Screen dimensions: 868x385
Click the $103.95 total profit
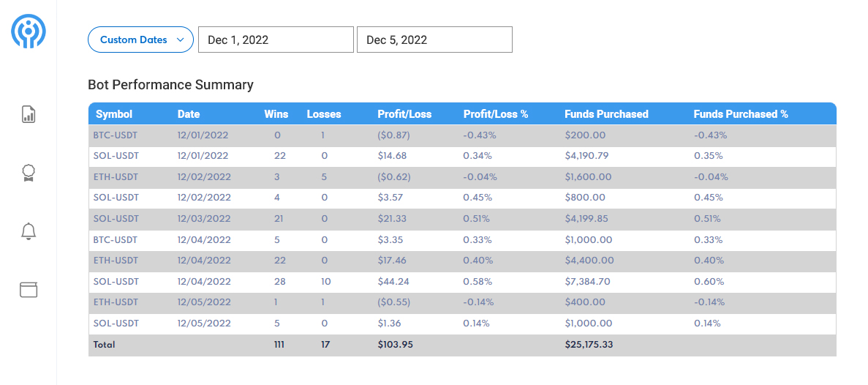coord(396,345)
